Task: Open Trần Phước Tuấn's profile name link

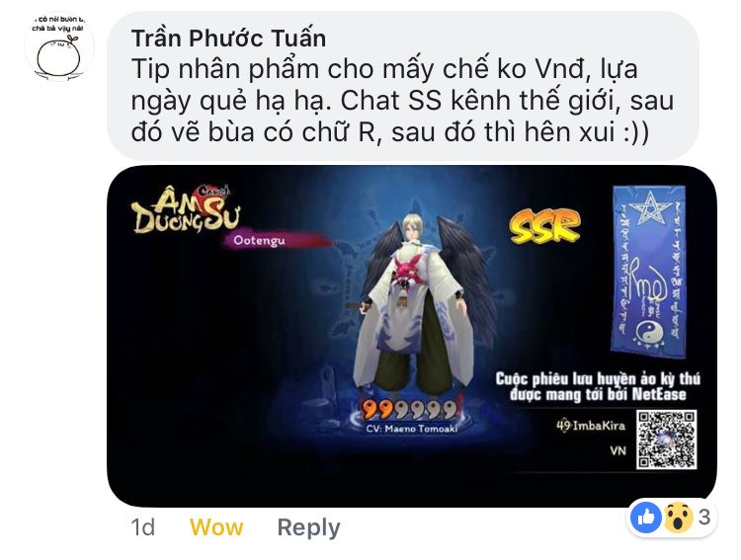Action: 228,39
